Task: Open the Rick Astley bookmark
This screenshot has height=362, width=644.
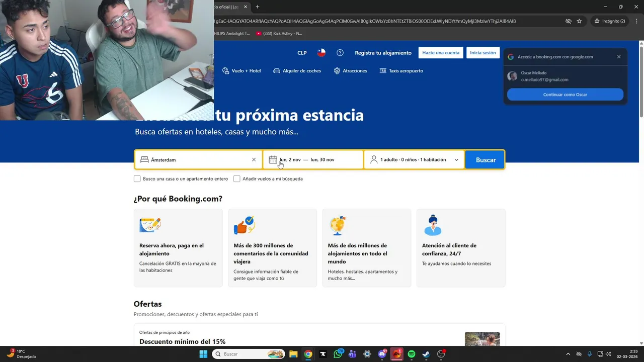Action: [279, 34]
